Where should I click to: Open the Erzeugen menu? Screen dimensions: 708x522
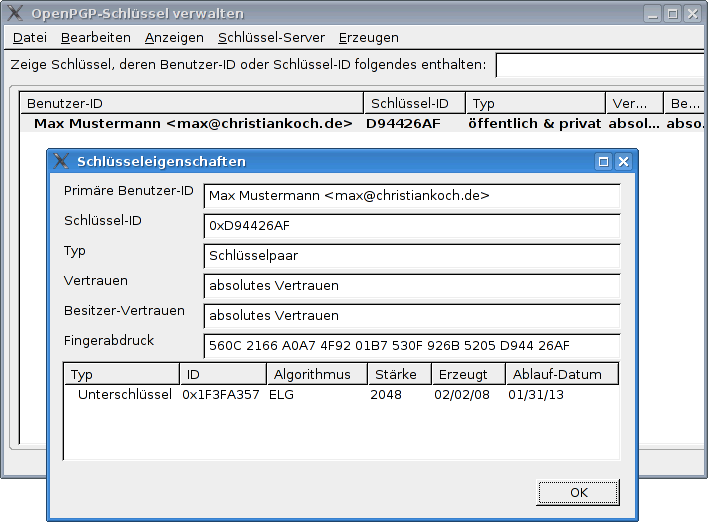click(x=368, y=37)
